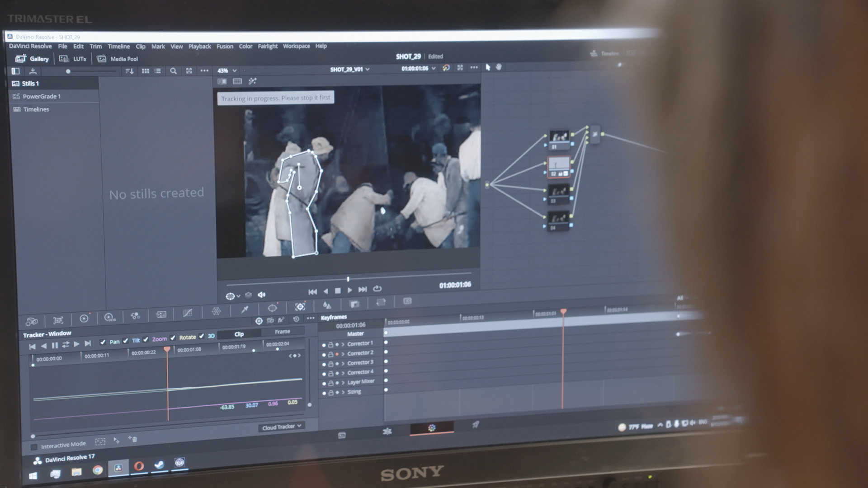The width and height of the screenshot is (868, 488).
Task: Toggle the image wipe view
Action: point(222,81)
